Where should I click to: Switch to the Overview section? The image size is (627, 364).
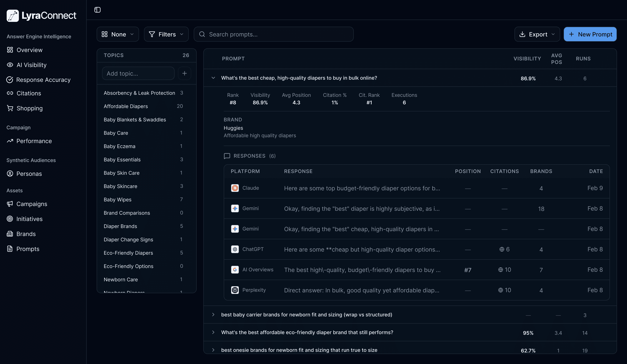point(29,50)
